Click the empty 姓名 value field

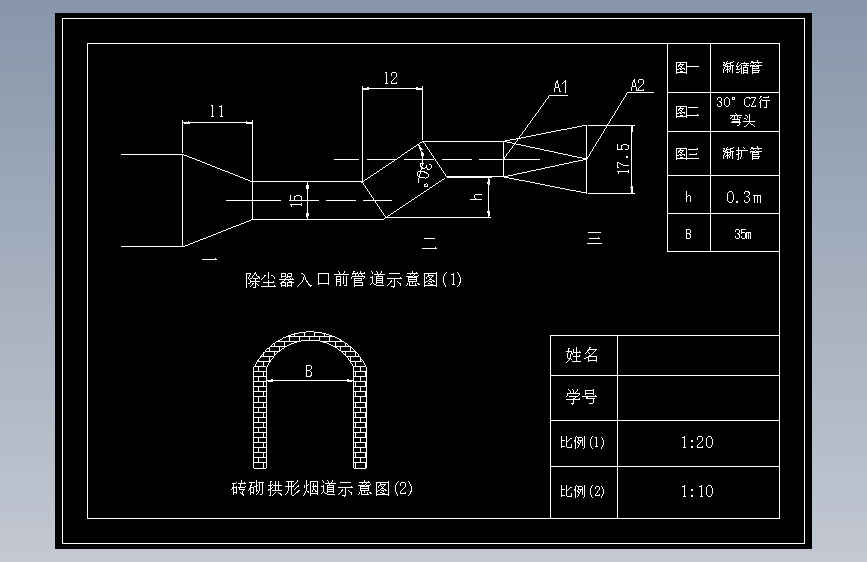pos(698,356)
